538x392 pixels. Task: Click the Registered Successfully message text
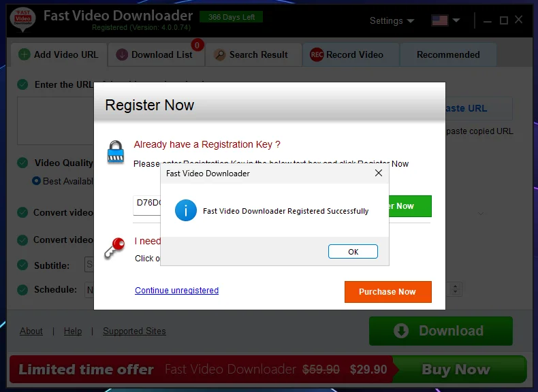[x=285, y=211]
